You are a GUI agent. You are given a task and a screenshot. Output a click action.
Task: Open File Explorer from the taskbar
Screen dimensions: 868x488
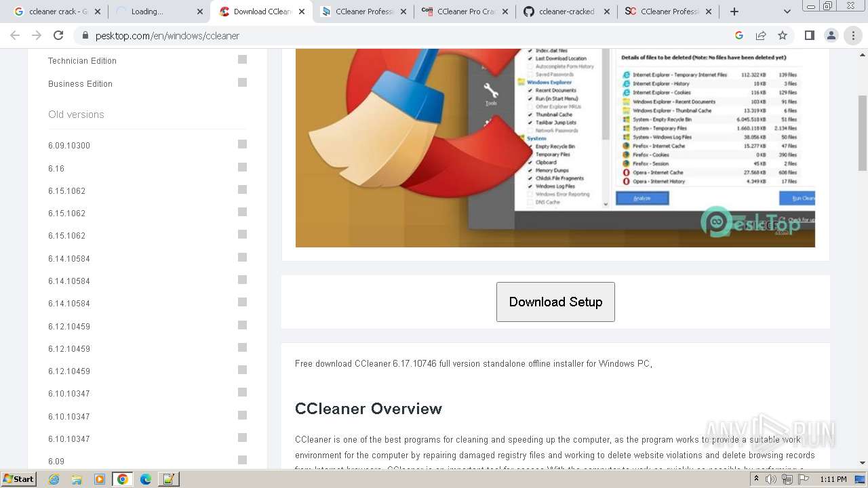tap(77, 479)
